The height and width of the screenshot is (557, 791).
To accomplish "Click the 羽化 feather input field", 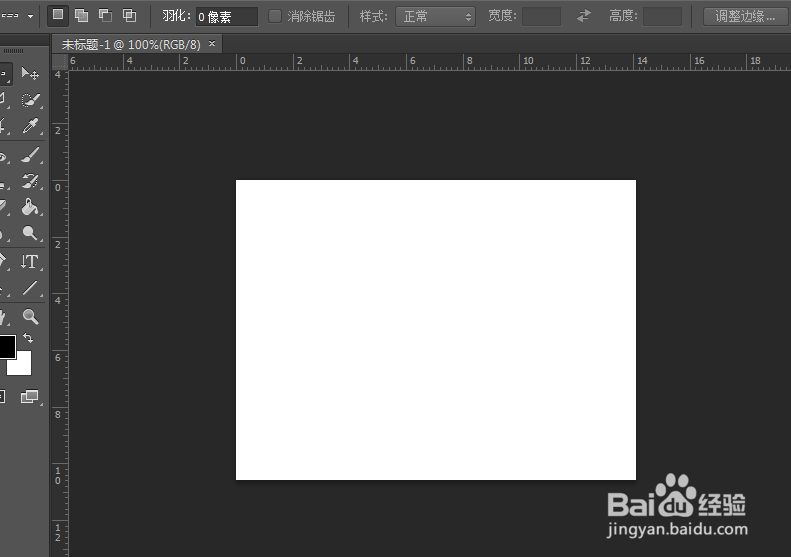I will click(227, 17).
